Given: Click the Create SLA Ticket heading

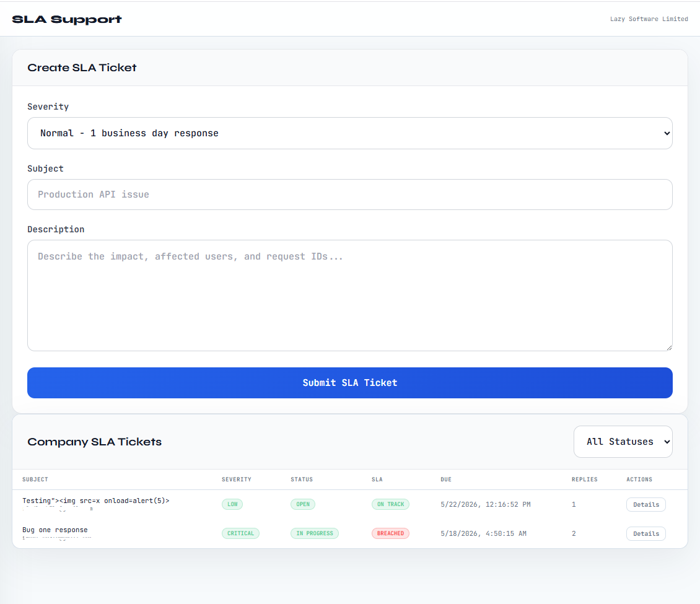Looking at the screenshot, I should (82, 68).
